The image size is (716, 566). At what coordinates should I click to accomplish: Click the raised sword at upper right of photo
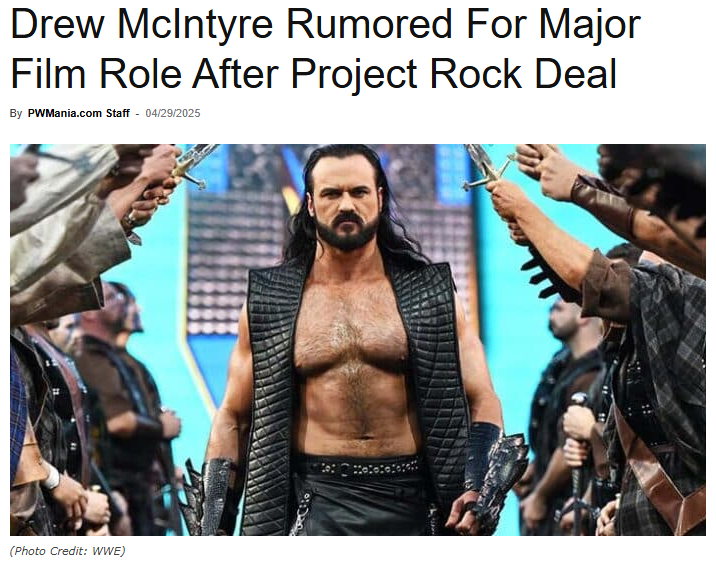488,168
